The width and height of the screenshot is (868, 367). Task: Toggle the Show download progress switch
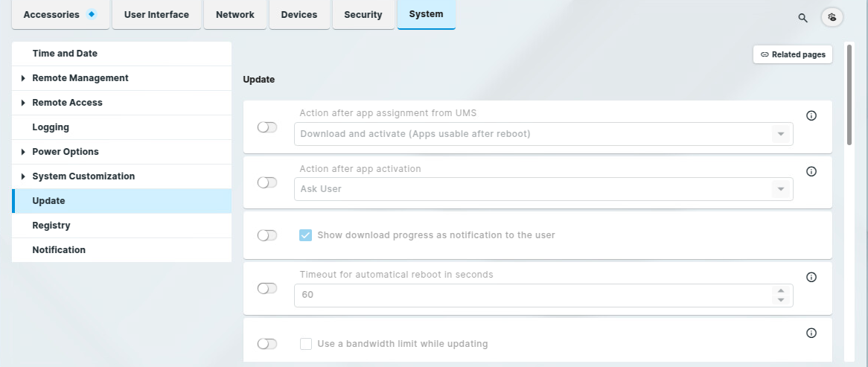(267, 235)
